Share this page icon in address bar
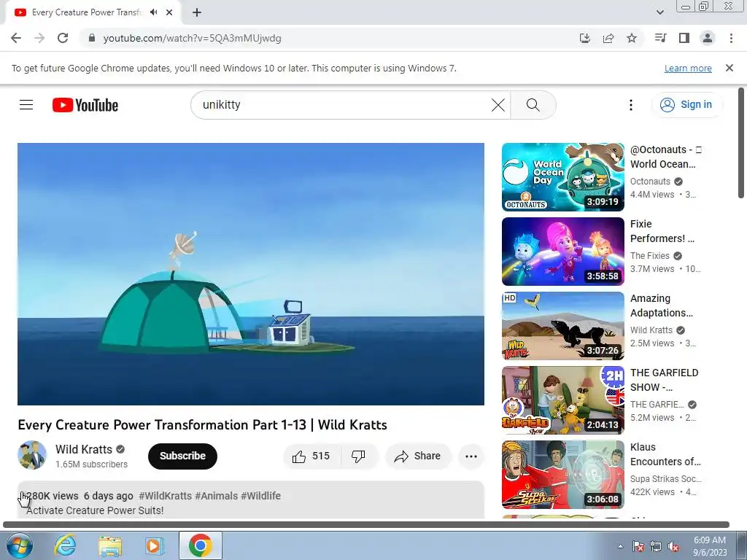Screen dimensions: 747x560 (x=608, y=38)
